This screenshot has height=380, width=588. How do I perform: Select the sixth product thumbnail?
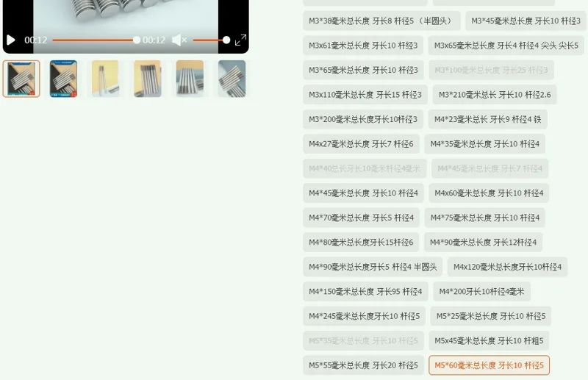click(x=232, y=79)
